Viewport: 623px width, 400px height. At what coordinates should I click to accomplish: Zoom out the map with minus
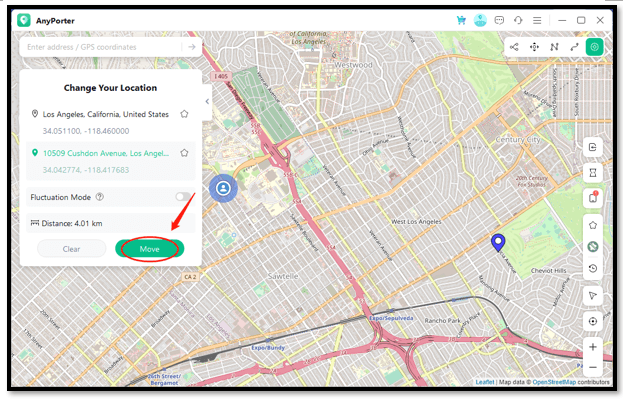coord(593,367)
